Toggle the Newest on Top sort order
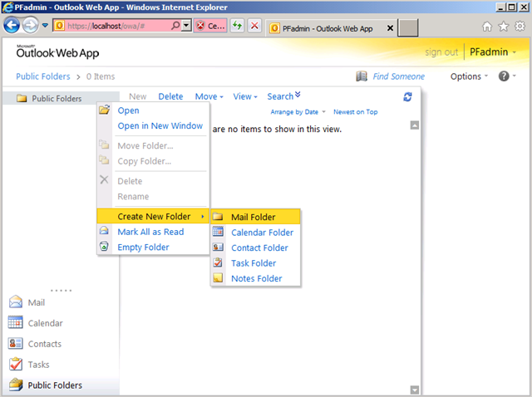532x397 pixels. point(355,112)
